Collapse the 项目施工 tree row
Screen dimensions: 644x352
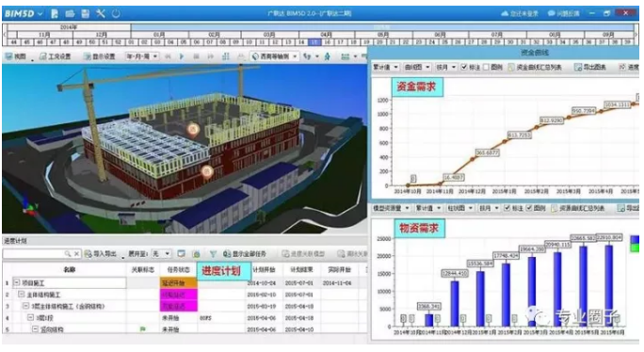17,283
